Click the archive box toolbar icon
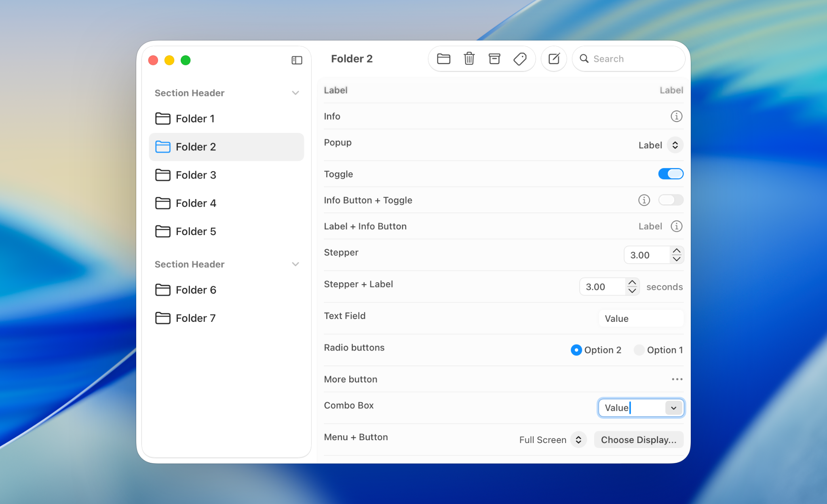827x504 pixels. (x=494, y=59)
